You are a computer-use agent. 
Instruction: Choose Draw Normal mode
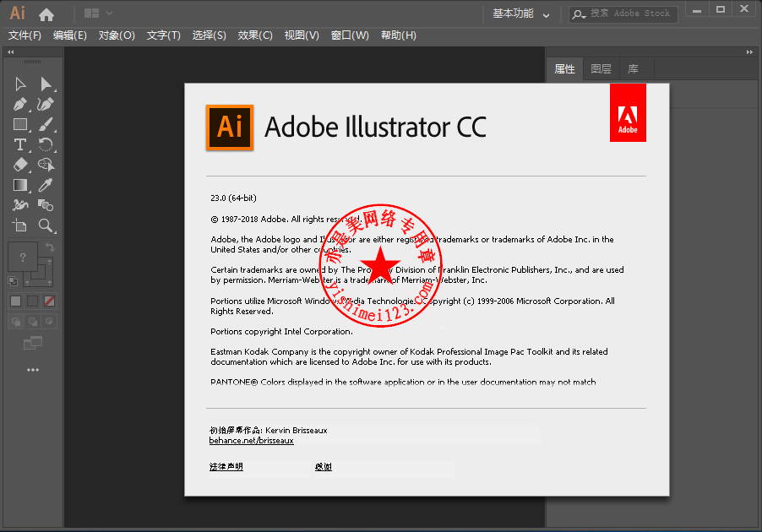(16, 322)
